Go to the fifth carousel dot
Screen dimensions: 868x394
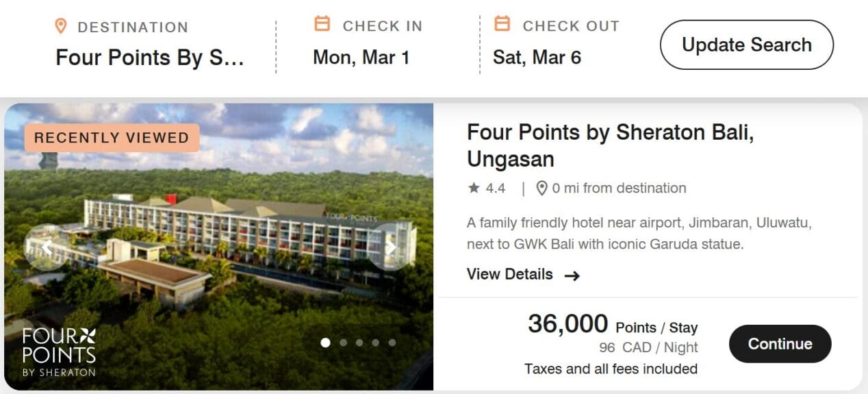[392, 343]
